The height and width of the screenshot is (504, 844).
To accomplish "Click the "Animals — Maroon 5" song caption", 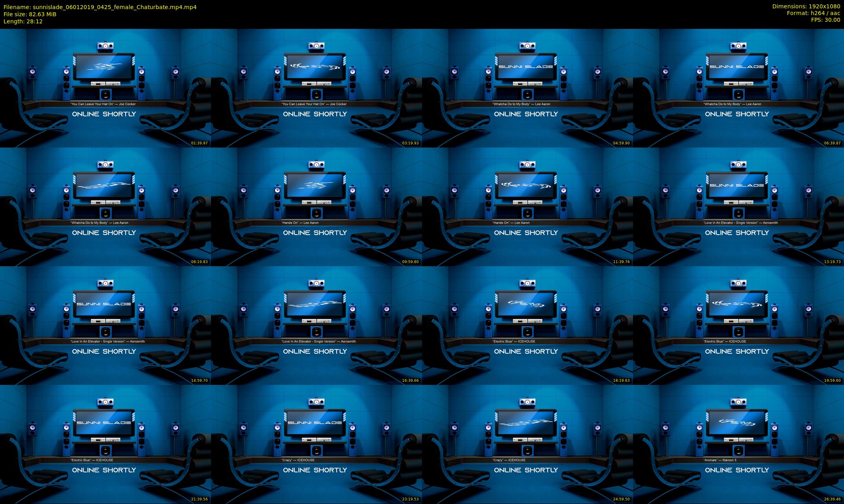I will [x=720, y=460].
